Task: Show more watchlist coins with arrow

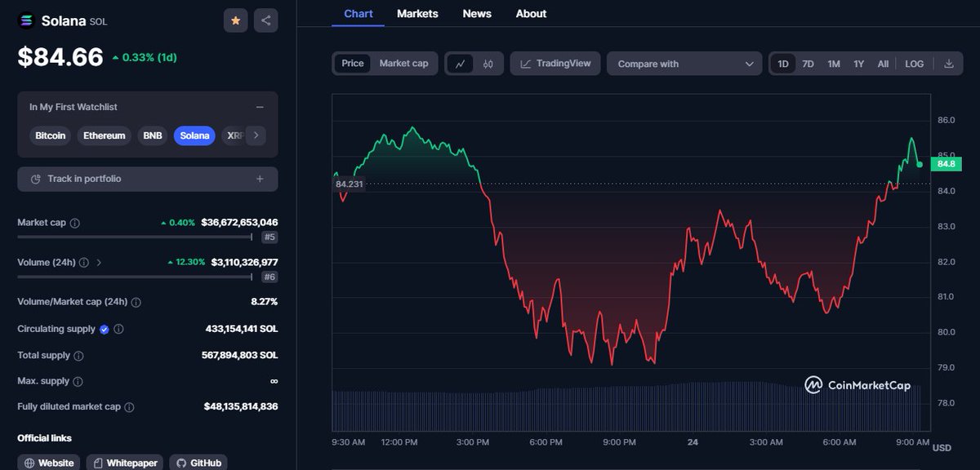Action: pyautogui.click(x=256, y=135)
